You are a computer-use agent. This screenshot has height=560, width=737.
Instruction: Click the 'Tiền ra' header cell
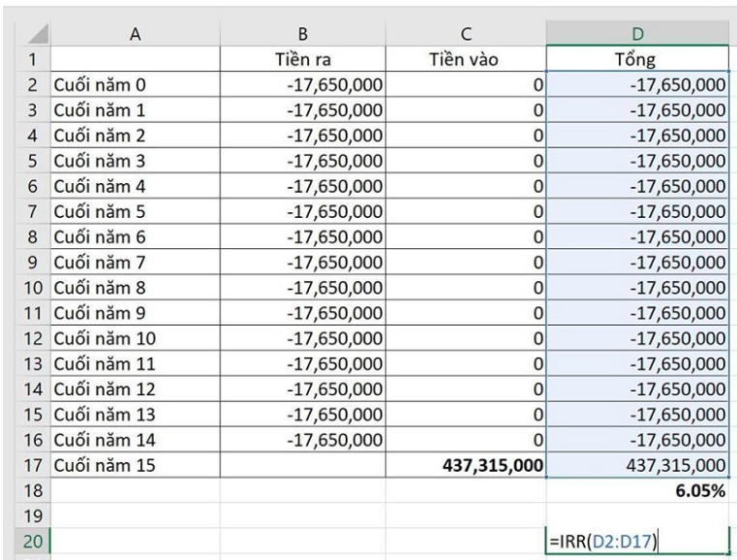click(x=303, y=59)
